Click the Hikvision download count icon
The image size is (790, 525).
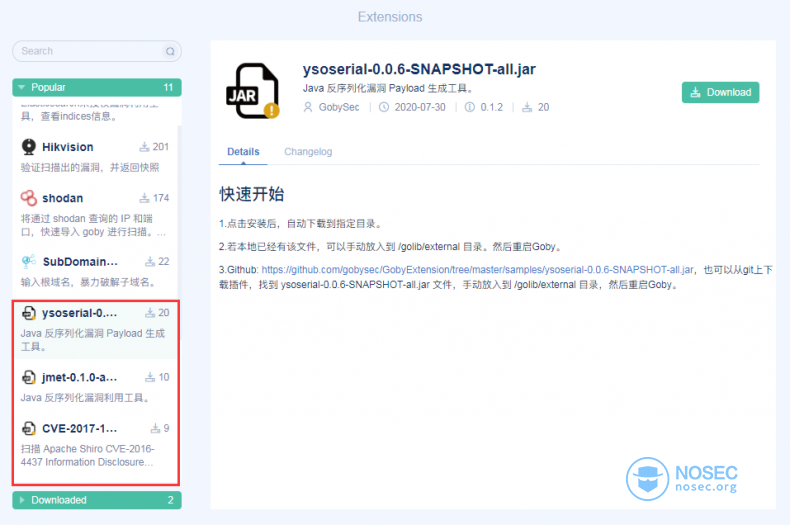[144, 147]
